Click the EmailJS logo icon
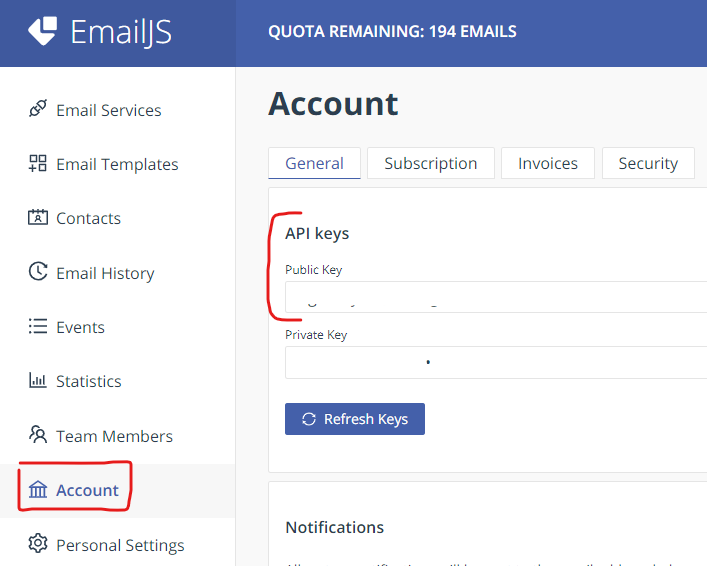 (42, 31)
